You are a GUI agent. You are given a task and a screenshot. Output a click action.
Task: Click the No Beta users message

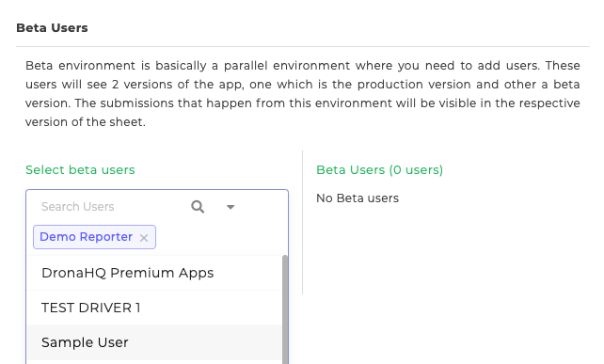click(358, 198)
